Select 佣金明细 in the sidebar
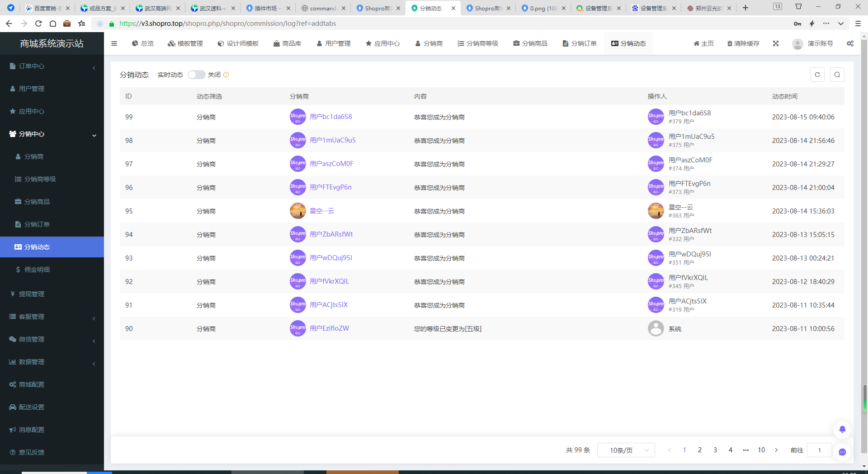 coord(52,270)
